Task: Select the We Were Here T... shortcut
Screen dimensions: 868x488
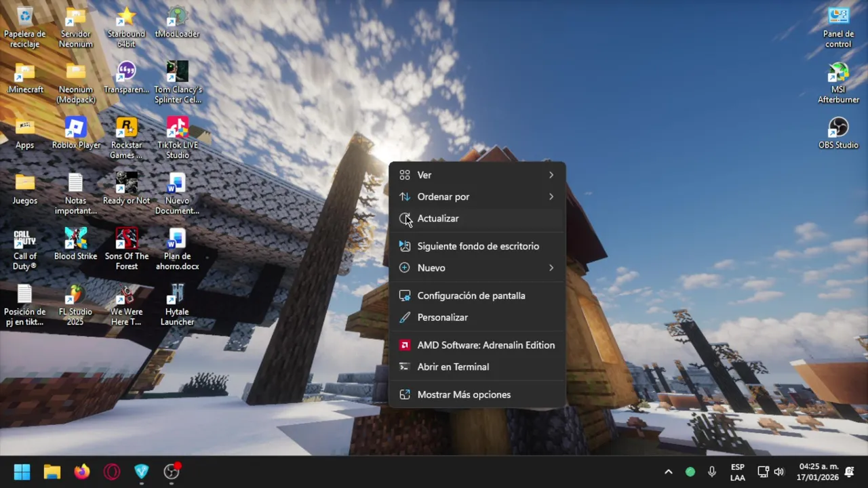Action: tap(126, 305)
